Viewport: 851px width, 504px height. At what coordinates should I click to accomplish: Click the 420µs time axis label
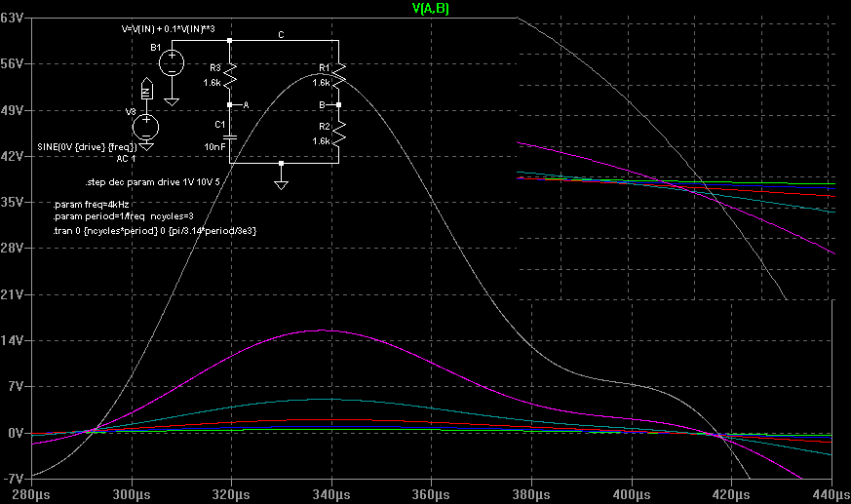[x=732, y=495]
